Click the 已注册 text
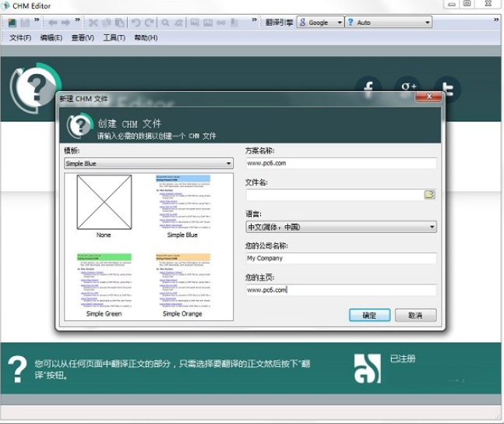This screenshot has height=424, width=504. coord(403,359)
